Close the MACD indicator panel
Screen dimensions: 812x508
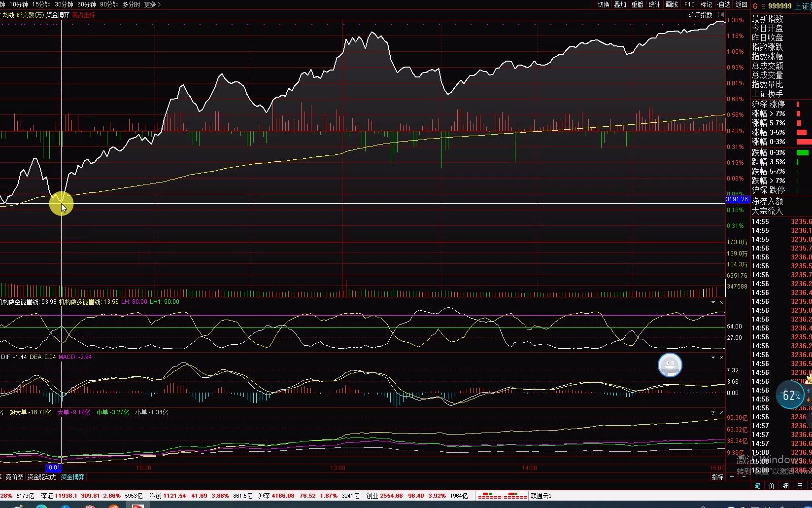click(x=721, y=357)
